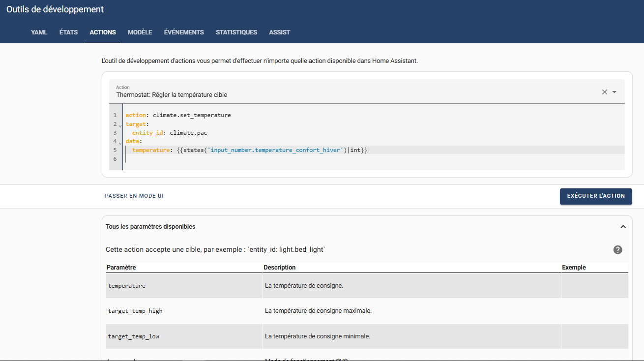Click the 'Description' column header
Image resolution: width=644 pixels, height=361 pixels.
point(280,268)
